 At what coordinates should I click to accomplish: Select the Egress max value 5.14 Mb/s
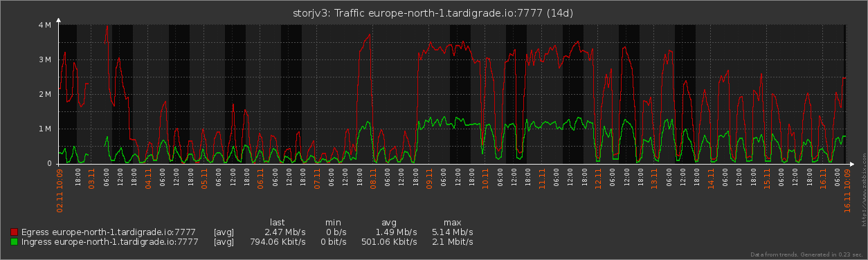coord(453,232)
